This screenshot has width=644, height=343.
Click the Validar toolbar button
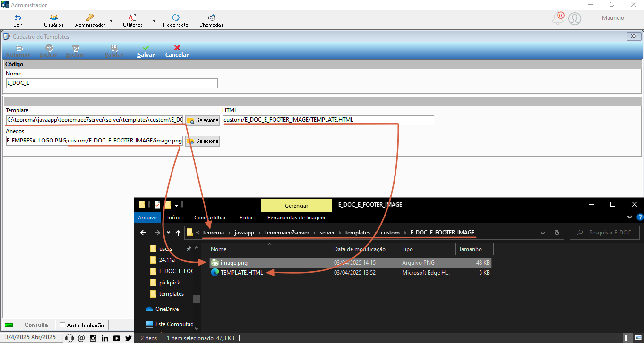coord(114,51)
